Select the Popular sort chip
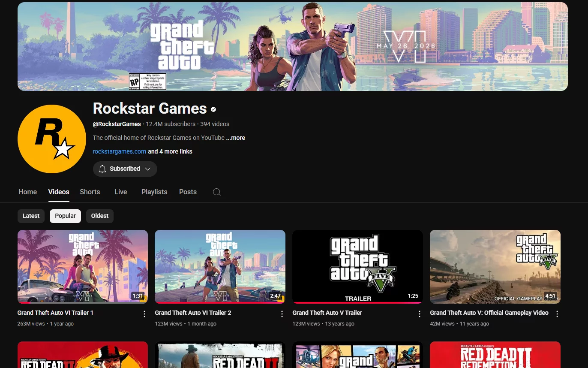 coord(65,216)
